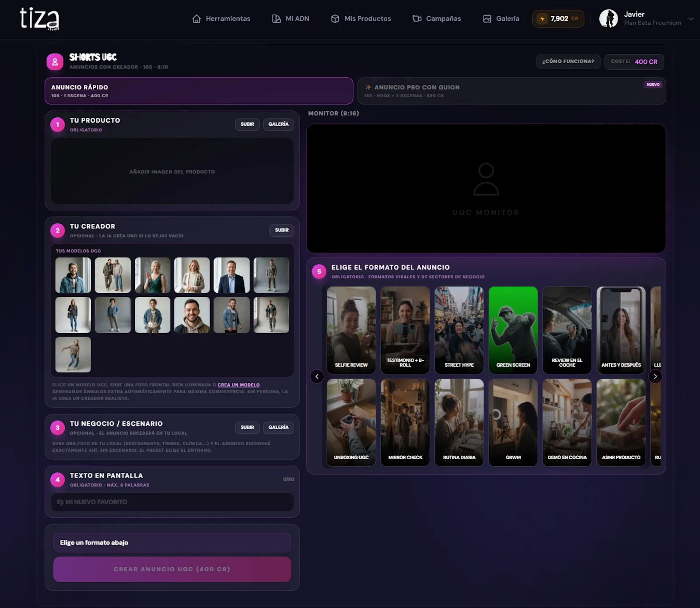Choose the GRWM format
This screenshot has height=608, width=700.
point(513,423)
